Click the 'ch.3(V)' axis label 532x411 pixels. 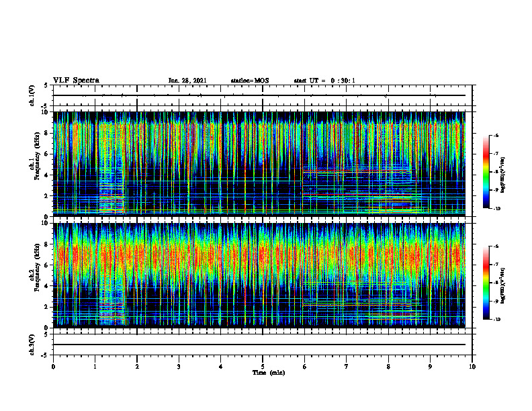32,345
